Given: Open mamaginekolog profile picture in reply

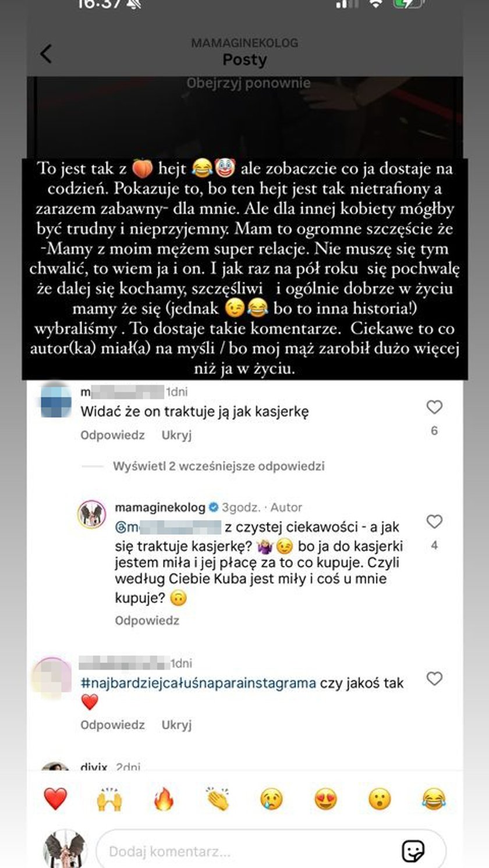Looking at the screenshot, I should pos(92,514).
